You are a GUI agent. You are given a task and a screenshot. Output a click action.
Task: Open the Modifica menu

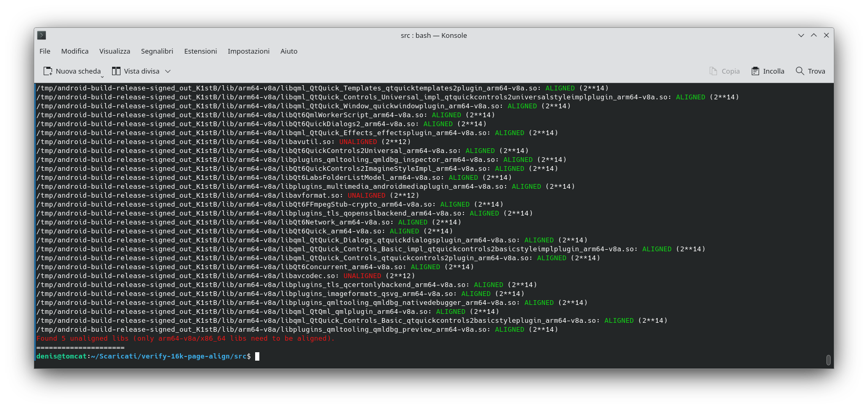tap(75, 51)
